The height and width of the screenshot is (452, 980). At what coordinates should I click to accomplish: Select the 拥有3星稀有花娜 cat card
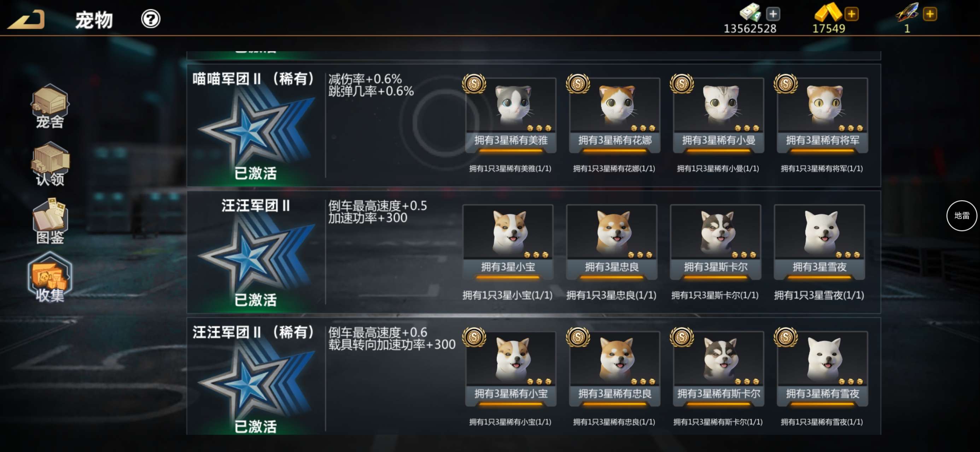click(614, 115)
